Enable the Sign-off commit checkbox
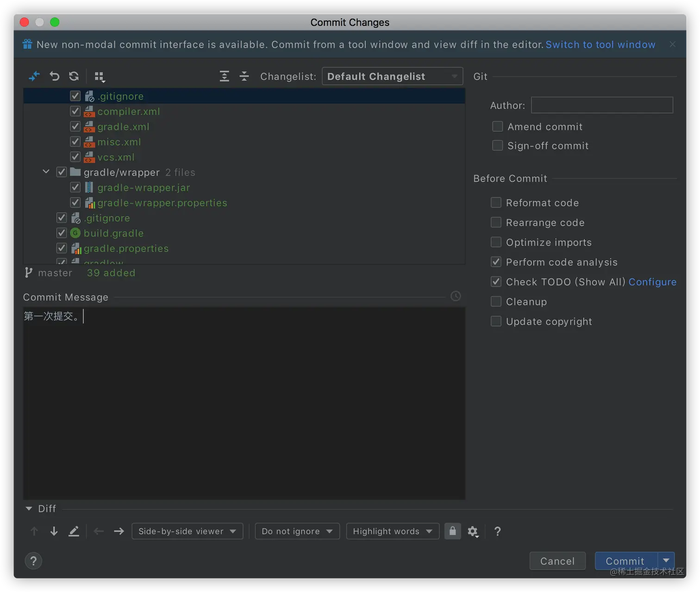The image size is (700, 592). 498,145
